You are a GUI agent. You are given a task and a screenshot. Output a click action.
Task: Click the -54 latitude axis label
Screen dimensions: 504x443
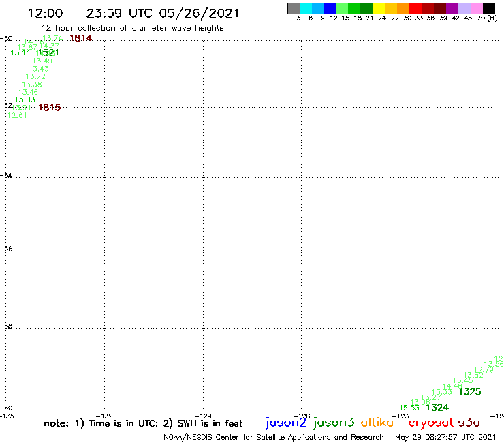(6, 176)
